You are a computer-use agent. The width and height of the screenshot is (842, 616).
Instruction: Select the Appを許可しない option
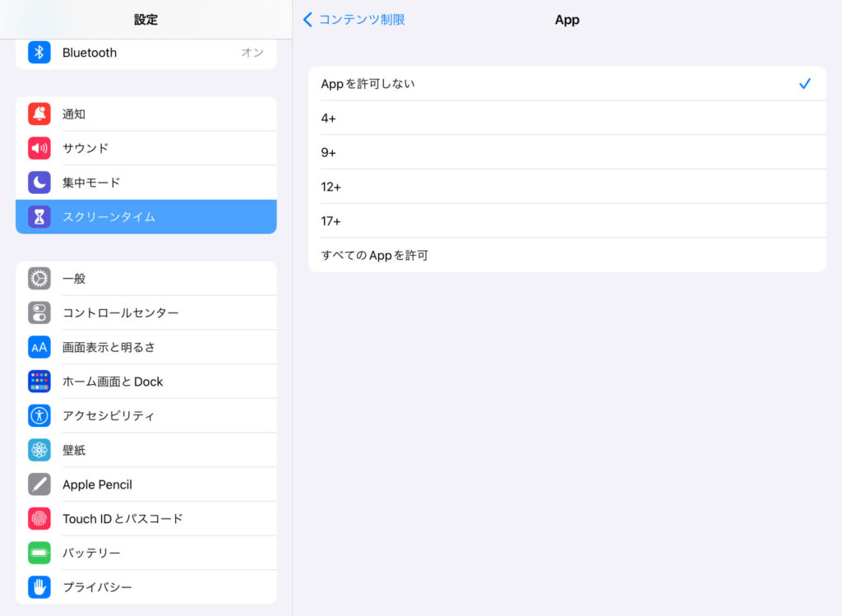click(x=567, y=84)
